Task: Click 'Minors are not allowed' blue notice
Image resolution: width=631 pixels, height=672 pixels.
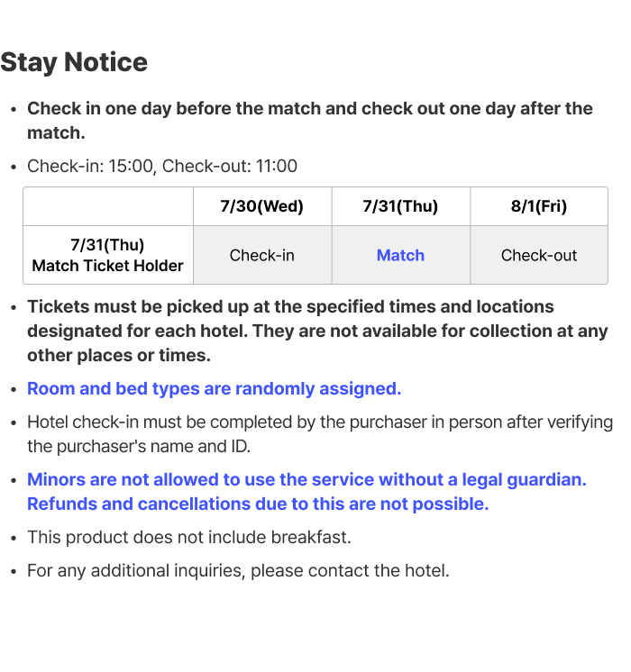Action: (306, 479)
